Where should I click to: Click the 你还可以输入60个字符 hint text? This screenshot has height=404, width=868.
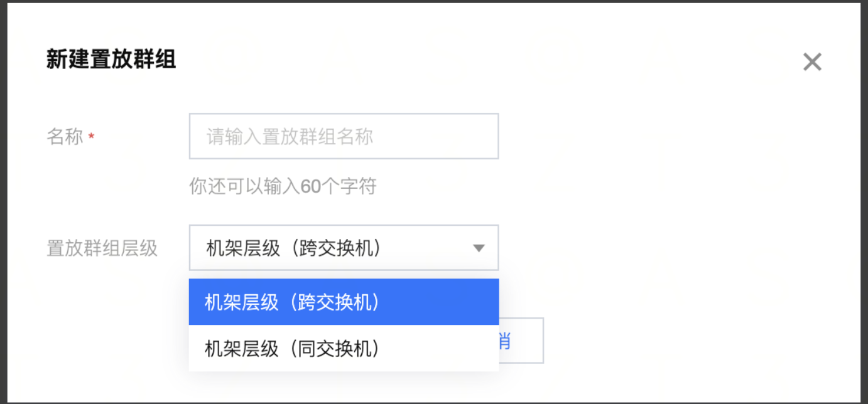[x=283, y=186]
